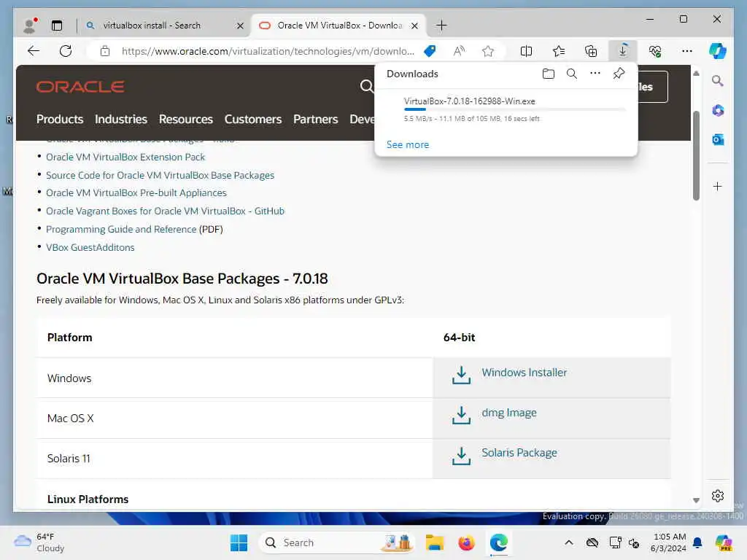Open the Windows Start menu

click(239, 542)
